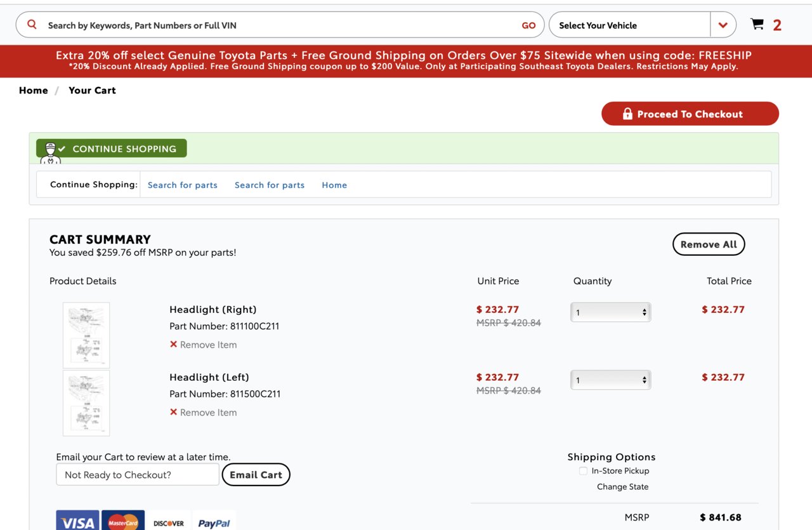The height and width of the screenshot is (530, 812).
Task: Click the You saved $259.76 message
Action: click(x=143, y=253)
